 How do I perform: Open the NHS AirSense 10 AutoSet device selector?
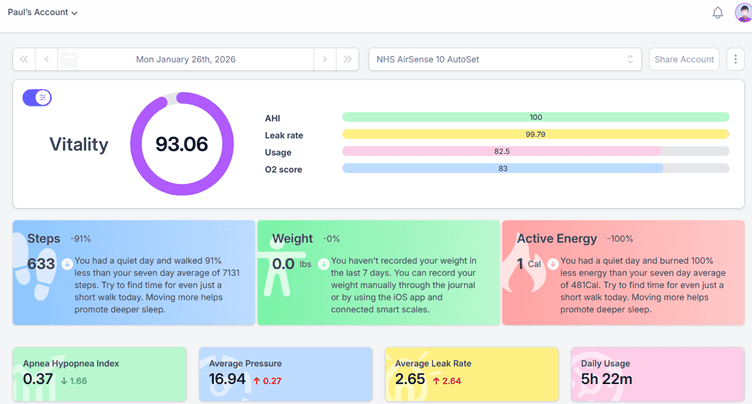tap(505, 59)
